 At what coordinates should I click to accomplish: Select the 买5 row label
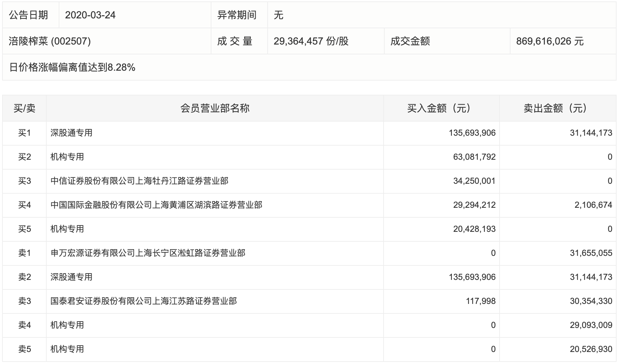[x=24, y=229]
